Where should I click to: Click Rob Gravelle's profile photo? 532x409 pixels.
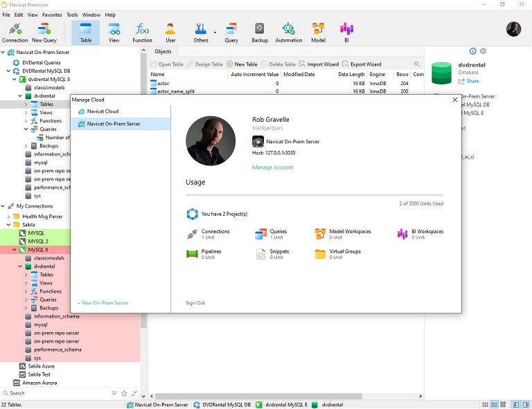[211, 141]
